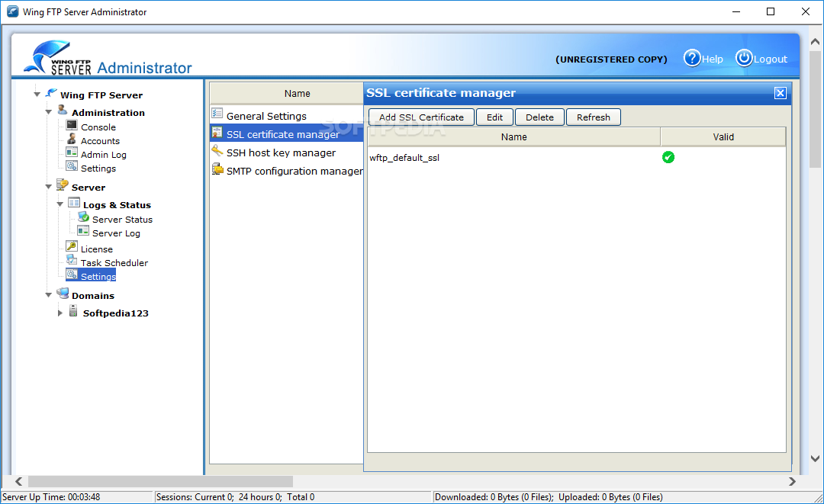Click the Valid column header
The width and height of the screenshot is (824, 504).
[723, 137]
